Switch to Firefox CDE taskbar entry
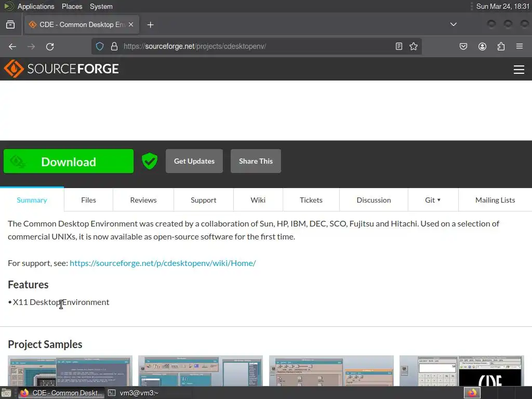Viewport: 532px width, 399px height. coord(61,393)
